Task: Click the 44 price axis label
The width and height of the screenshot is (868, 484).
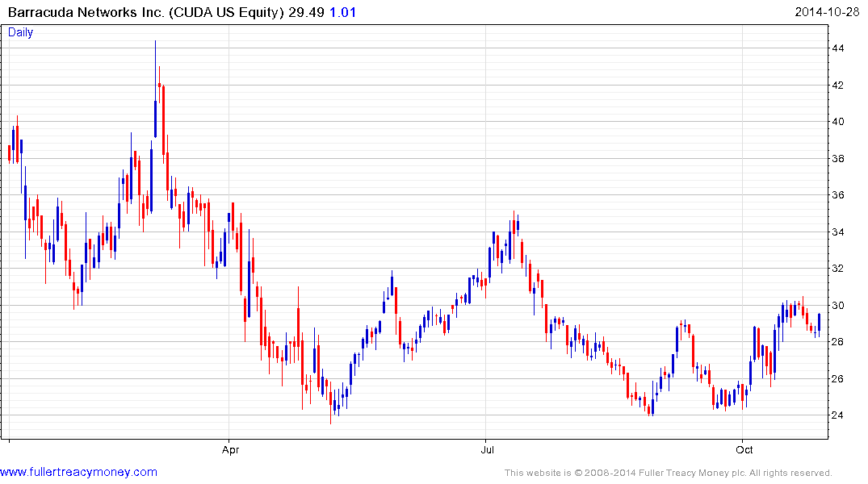Action: [x=838, y=48]
